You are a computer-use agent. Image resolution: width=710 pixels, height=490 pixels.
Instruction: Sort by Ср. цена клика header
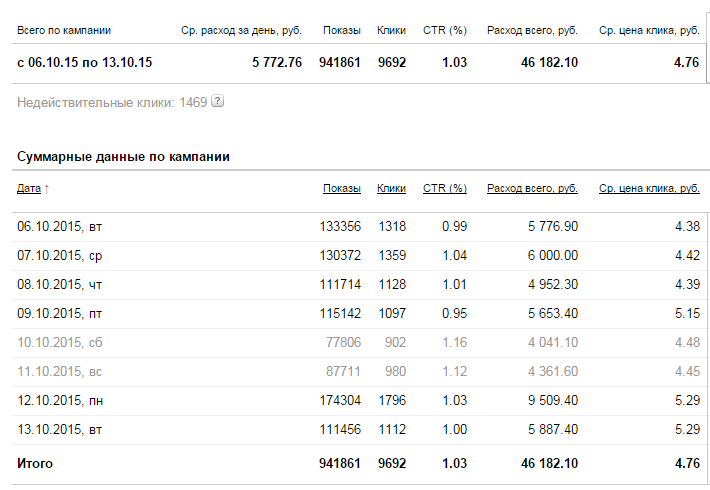(649, 188)
